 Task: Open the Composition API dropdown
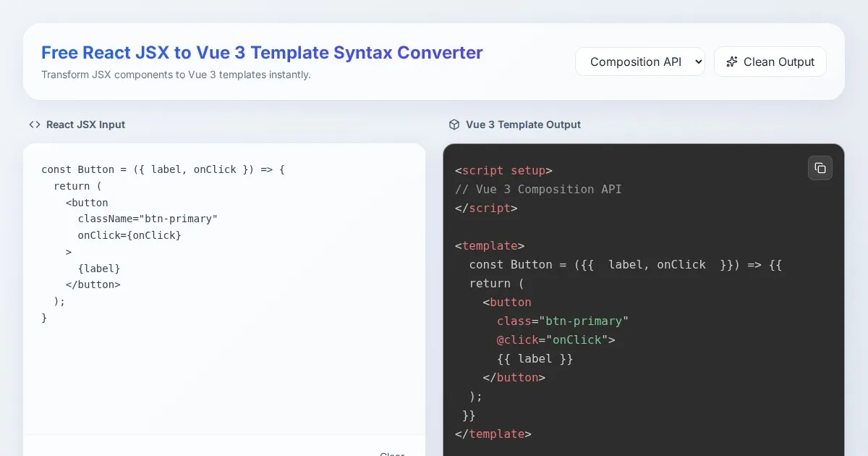point(639,62)
